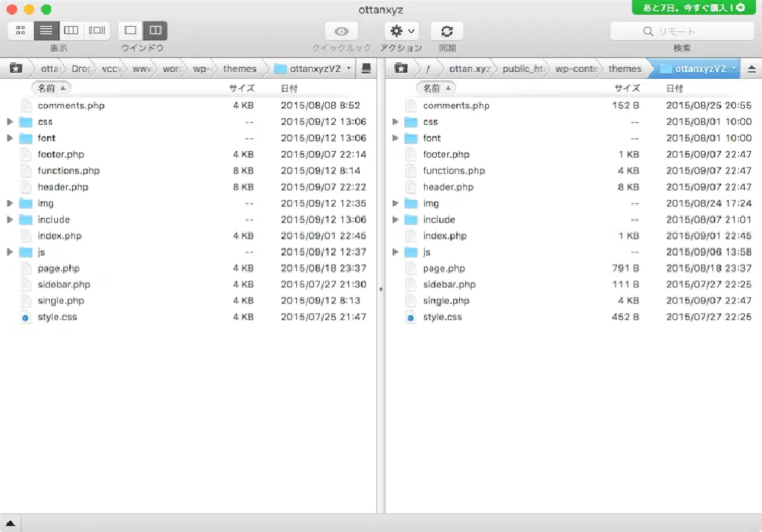Click the eject icon in right pane
762x532 pixels.
click(x=751, y=68)
